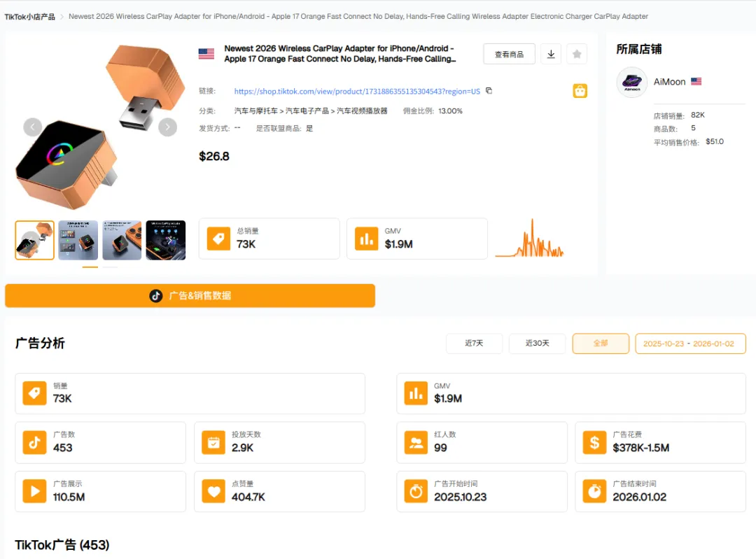
Task: Click the 销量 tag icon in ad analysis
Action: (x=35, y=393)
